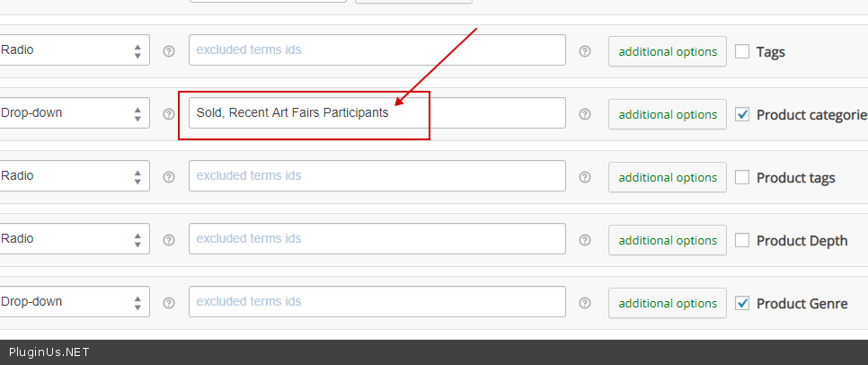The height and width of the screenshot is (365, 868).
Task: Focus the excluded terms ids field for Product tags
Action: [377, 176]
